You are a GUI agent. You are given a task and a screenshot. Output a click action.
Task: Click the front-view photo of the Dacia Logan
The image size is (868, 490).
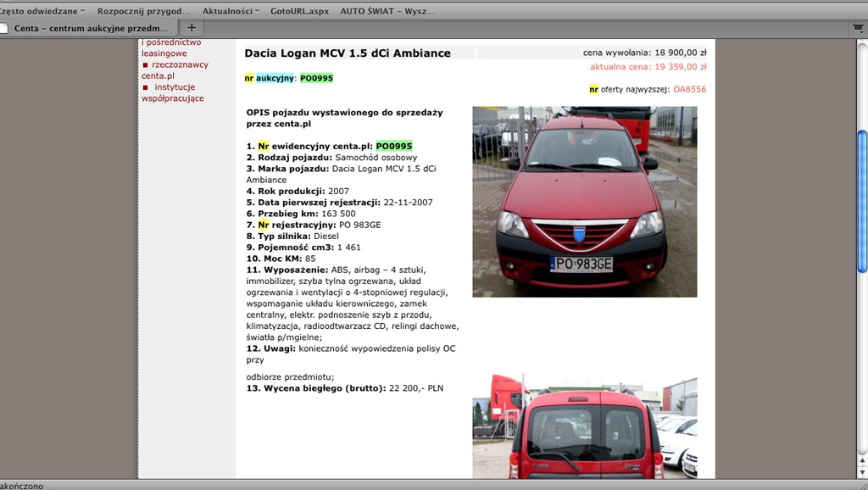[584, 201]
